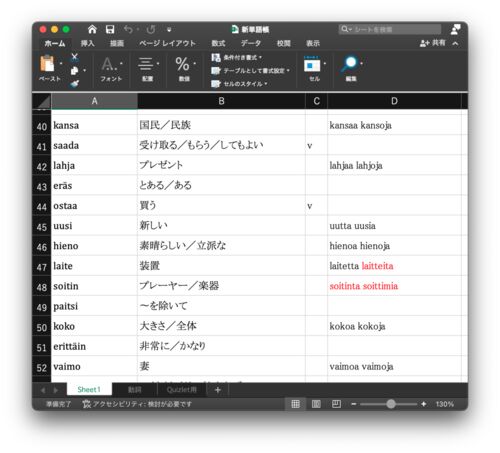This screenshot has height=453, width=500.
Task: Add a new sheet with plus button
Action: click(218, 390)
